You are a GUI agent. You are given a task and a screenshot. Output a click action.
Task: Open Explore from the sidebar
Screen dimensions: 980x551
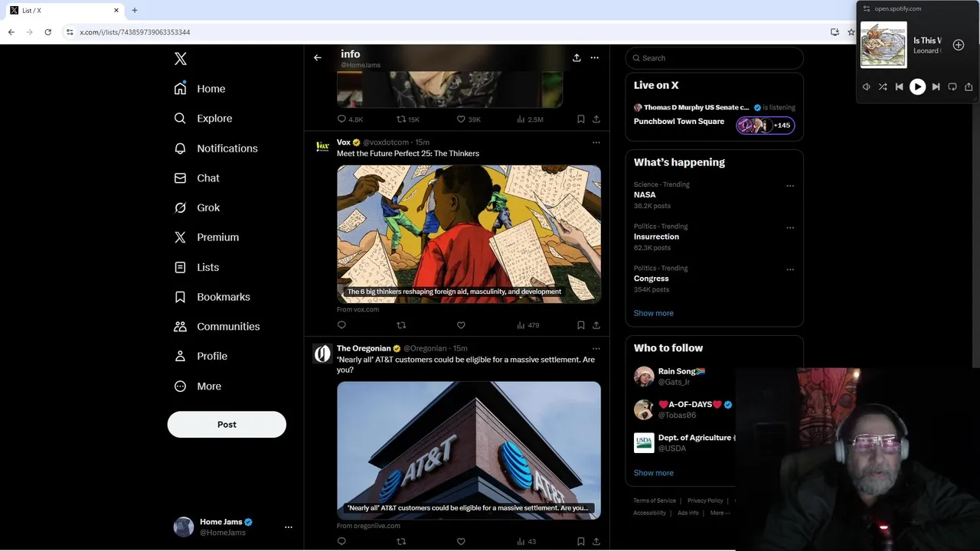pos(203,119)
